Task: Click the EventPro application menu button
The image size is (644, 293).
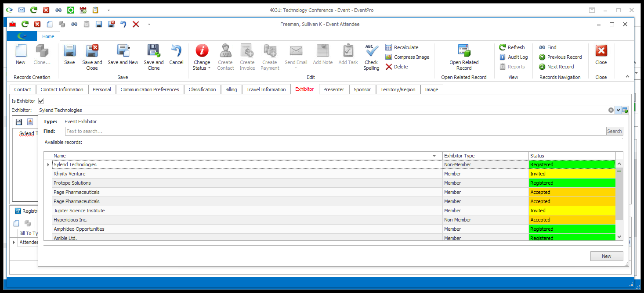Action: pos(22,37)
